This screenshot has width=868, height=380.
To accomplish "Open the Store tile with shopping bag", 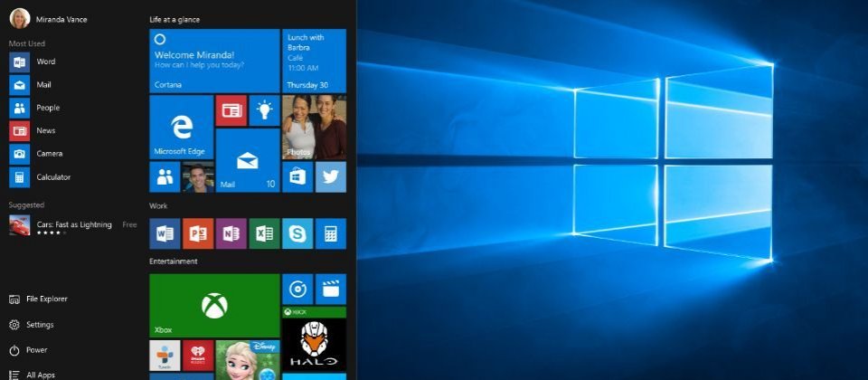I will [x=297, y=176].
